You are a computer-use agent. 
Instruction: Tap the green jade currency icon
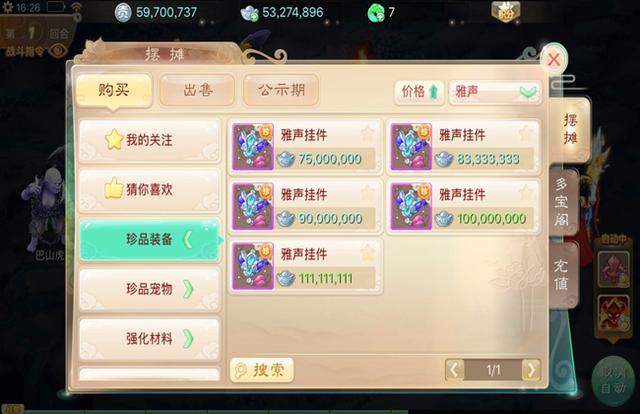[x=376, y=13]
